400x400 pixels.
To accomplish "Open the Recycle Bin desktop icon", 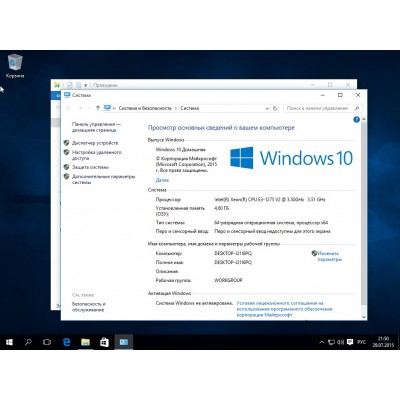I will 15,66.
